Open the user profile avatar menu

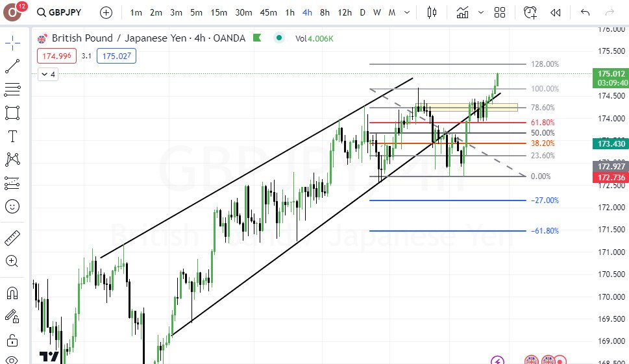[x=12, y=12]
